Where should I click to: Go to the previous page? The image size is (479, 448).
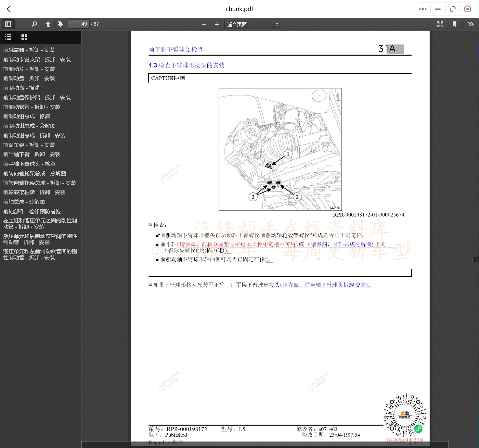point(48,24)
